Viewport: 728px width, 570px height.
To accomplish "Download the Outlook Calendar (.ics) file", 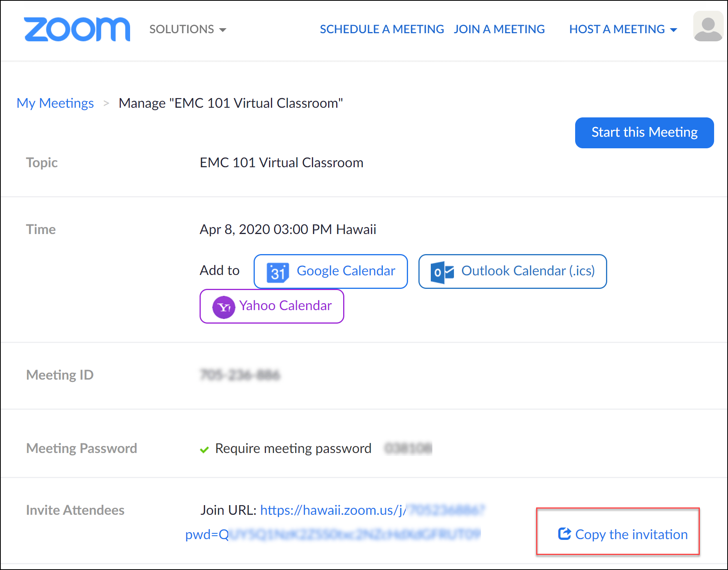I will click(512, 271).
